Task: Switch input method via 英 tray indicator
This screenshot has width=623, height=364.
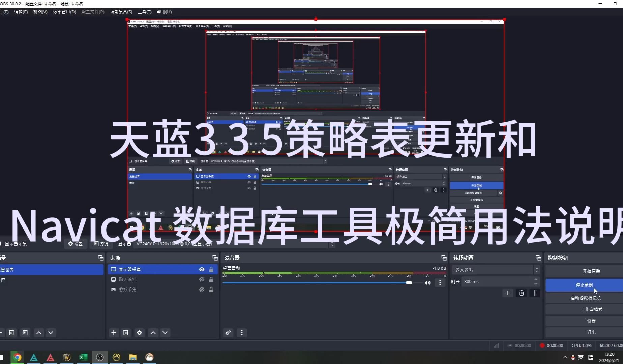Action: coord(581,357)
